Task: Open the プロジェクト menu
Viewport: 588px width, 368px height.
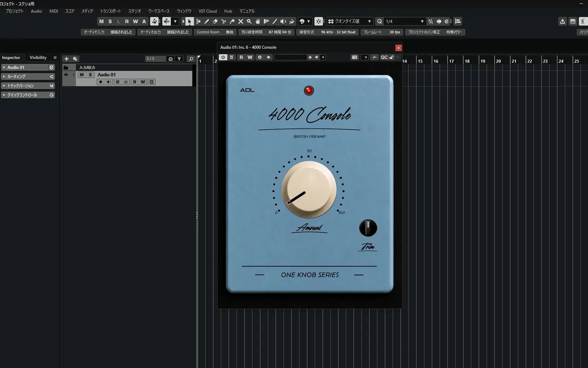Action: (x=14, y=11)
